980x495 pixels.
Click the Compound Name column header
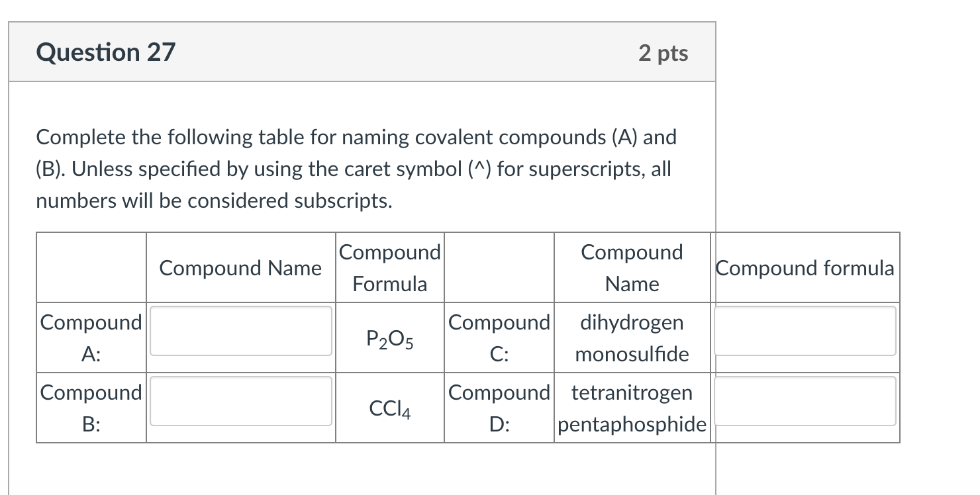pyautogui.click(x=240, y=268)
